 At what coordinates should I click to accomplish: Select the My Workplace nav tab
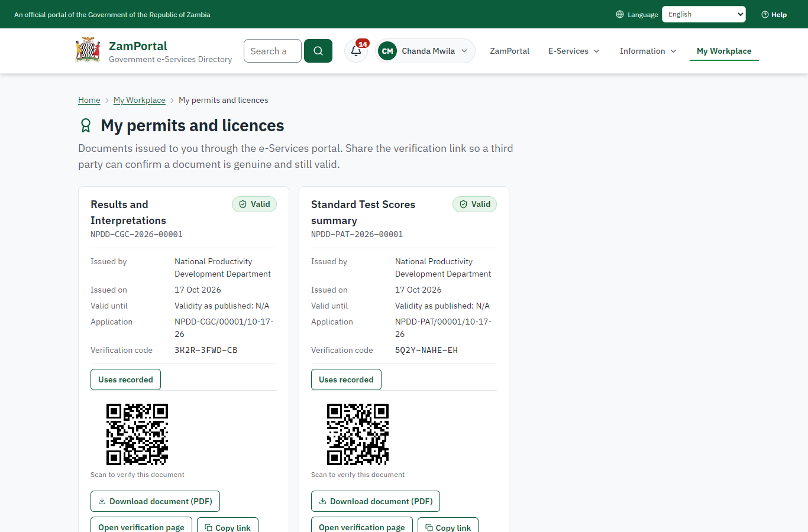(x=724, y=51)
